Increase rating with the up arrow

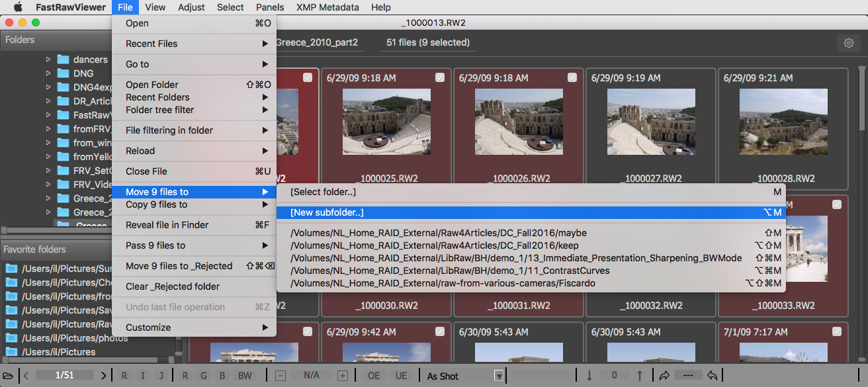640,376
